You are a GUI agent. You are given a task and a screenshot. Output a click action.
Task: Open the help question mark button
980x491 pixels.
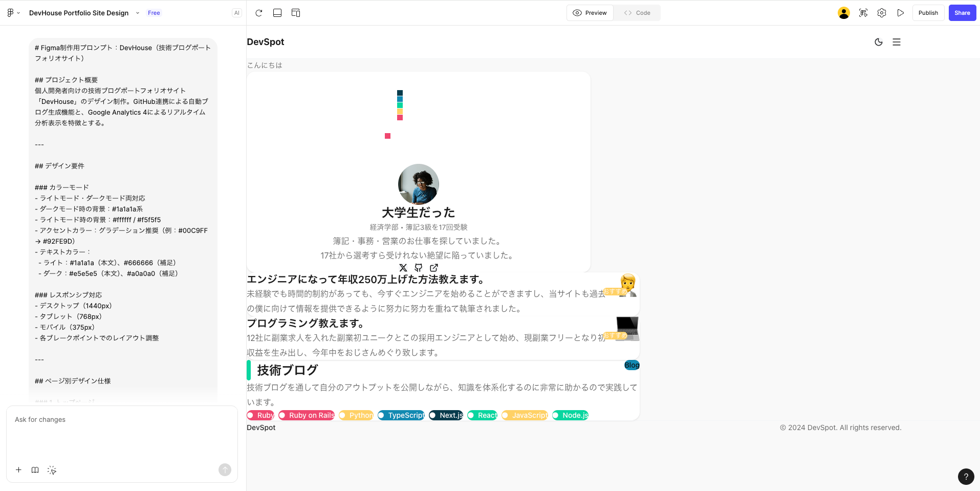[966, 477]
